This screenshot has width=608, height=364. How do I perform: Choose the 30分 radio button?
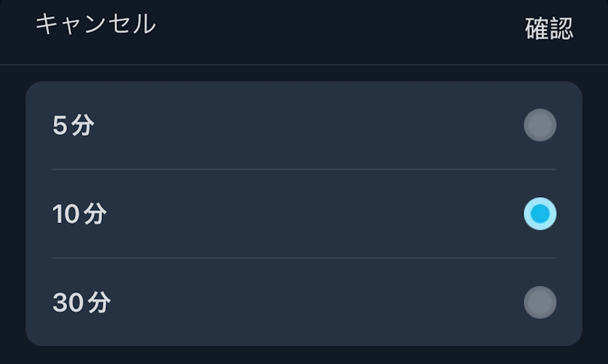[539, 302]
